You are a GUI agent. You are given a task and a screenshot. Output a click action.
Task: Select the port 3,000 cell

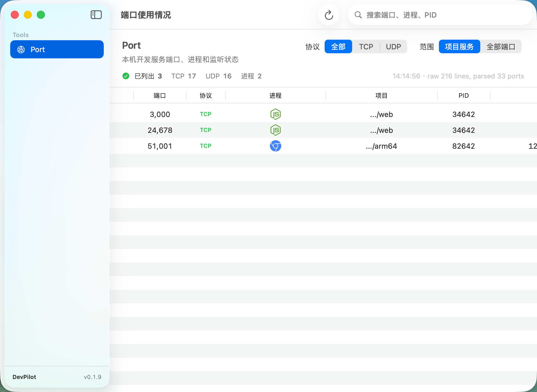160,114
